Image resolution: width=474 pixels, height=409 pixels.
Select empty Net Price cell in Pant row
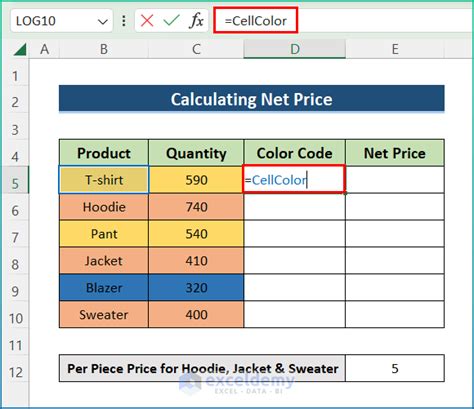(x=395, y=234)
